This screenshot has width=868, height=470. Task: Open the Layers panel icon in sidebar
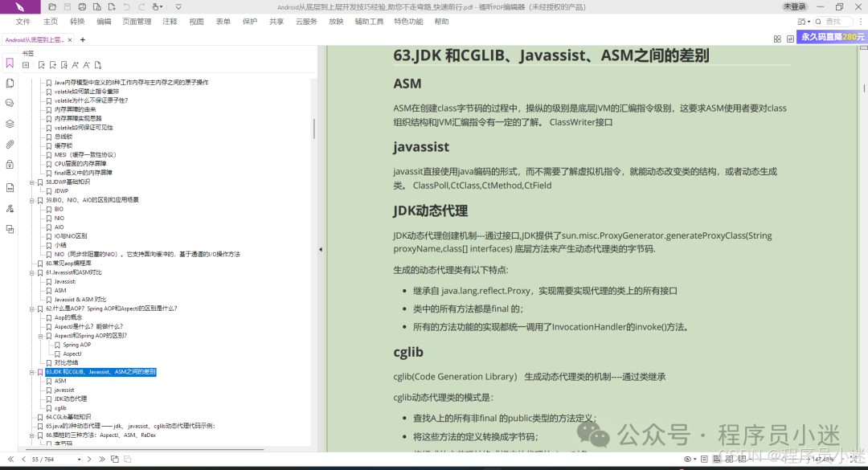10,124
